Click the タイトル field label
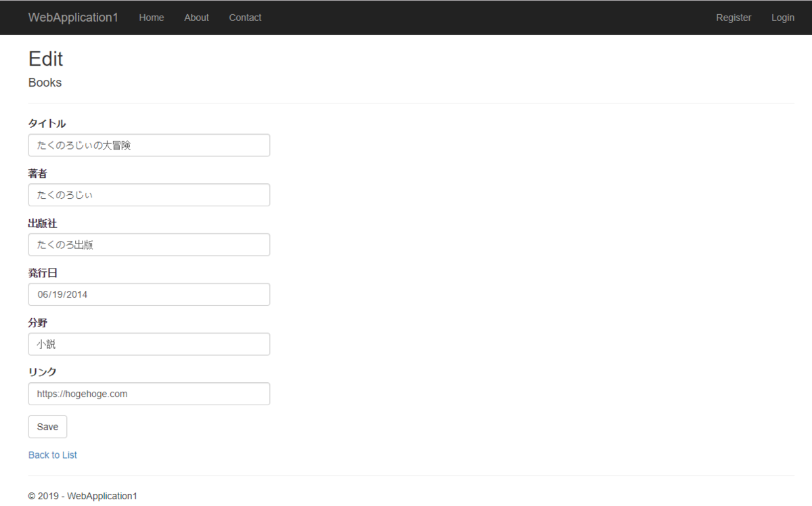812x506 pixels. point(47,123)
